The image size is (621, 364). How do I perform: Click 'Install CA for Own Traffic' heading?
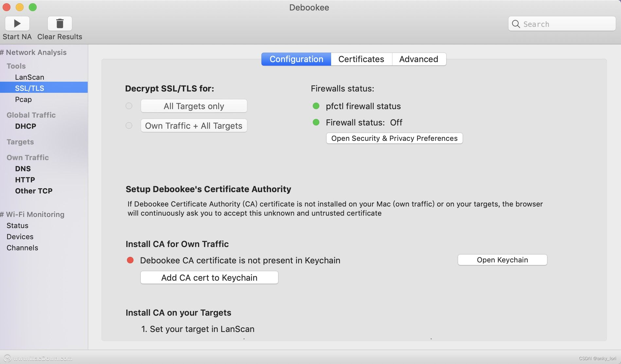click(177, 244)
